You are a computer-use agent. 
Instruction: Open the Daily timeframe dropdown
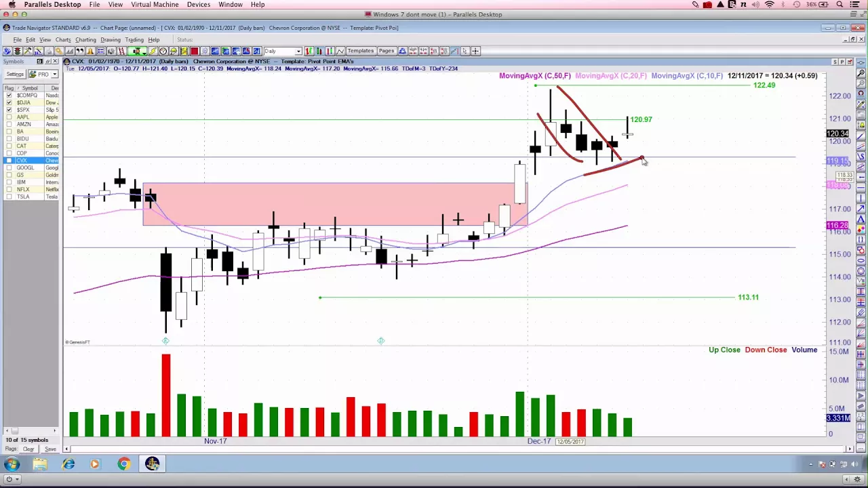click(x=298, y=51)
